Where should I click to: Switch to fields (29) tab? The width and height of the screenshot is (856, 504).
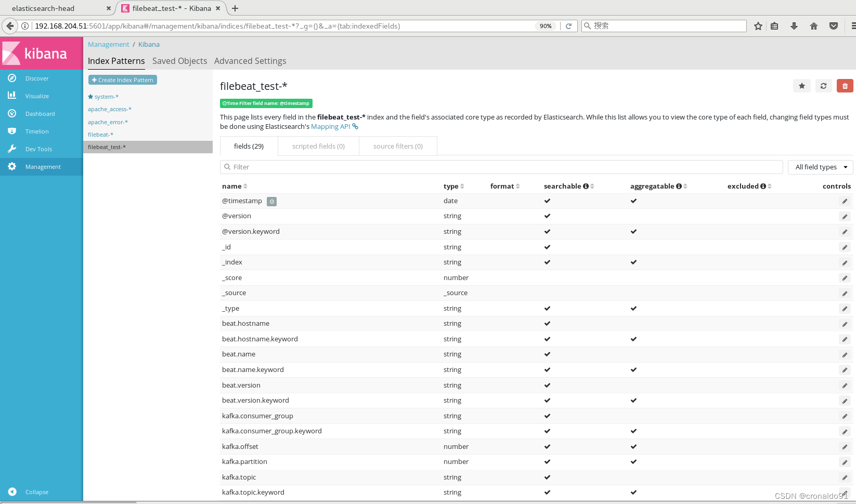click(x=249, y=146)
